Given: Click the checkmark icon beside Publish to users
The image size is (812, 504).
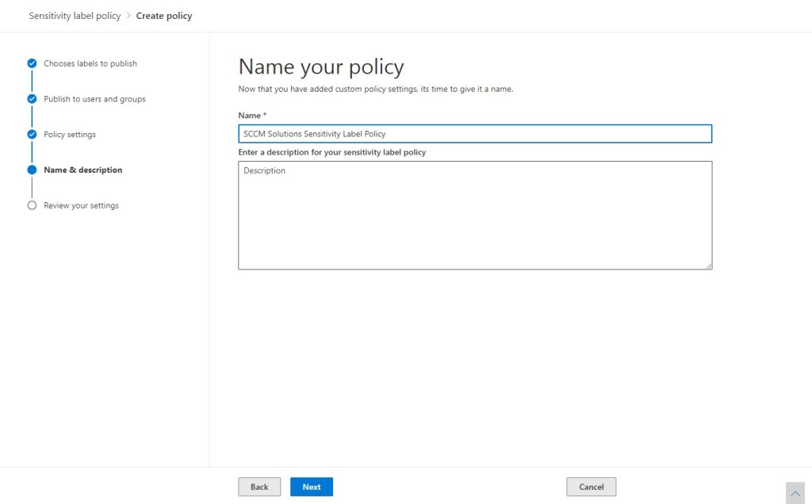Looking at the screenshot, I should tap(32, 99).
